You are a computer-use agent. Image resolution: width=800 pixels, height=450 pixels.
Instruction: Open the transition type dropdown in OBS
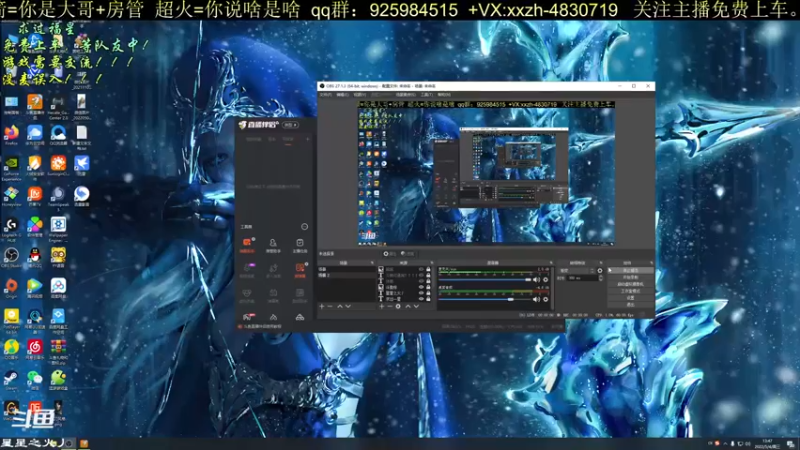(x=577, y=271)
